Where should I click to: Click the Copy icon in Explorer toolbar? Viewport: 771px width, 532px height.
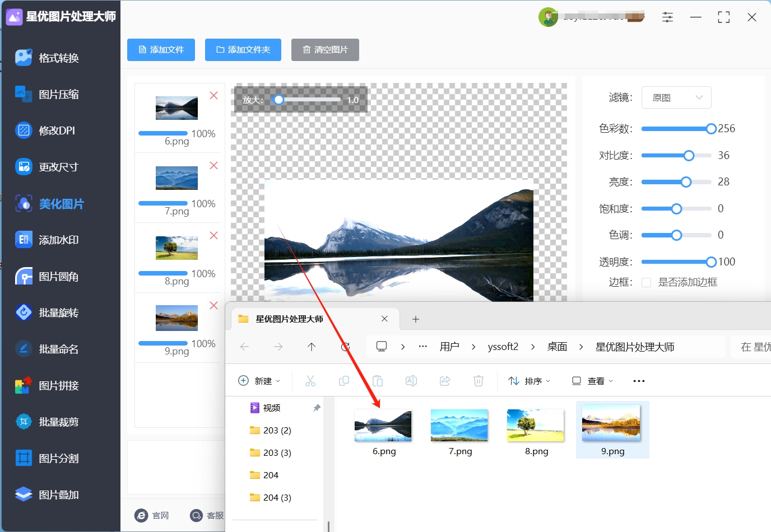pyautogui.click(x=344, y=381)
